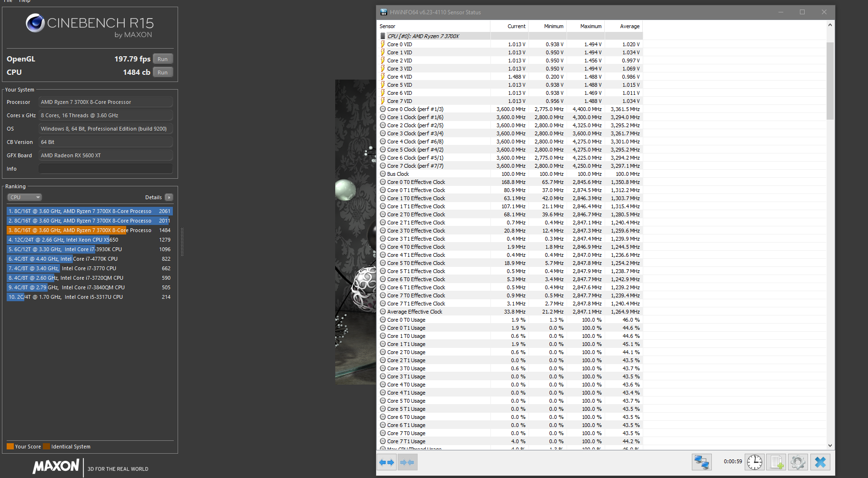Click the sensor list scroll-up arrow
Viewport: 868px width, 478px height.
(830, 25)
